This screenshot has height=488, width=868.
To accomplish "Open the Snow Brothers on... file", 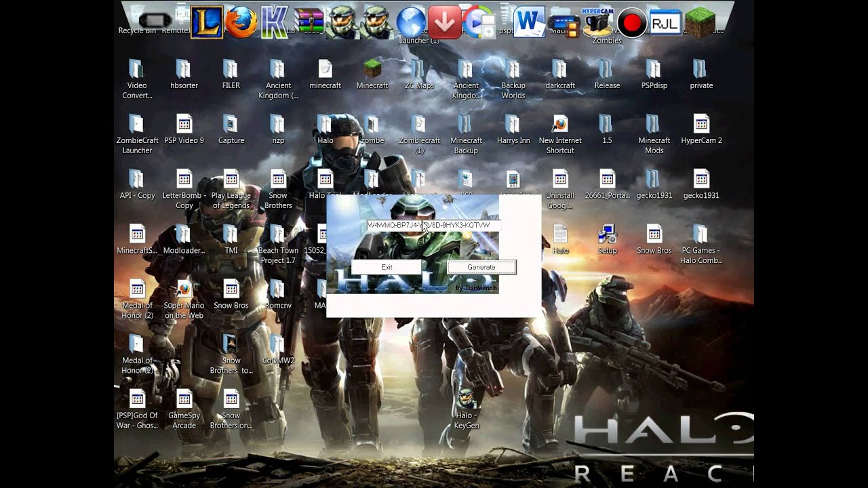I will [x=231, y=409].
